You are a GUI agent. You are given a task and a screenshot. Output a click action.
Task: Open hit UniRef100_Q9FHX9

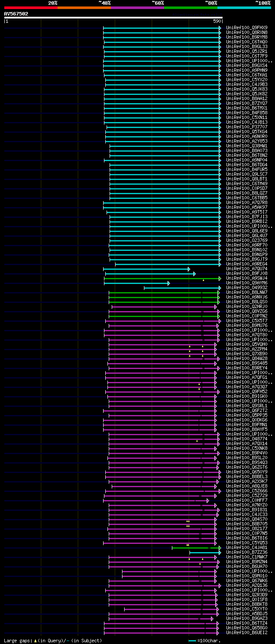pos(247,27)
